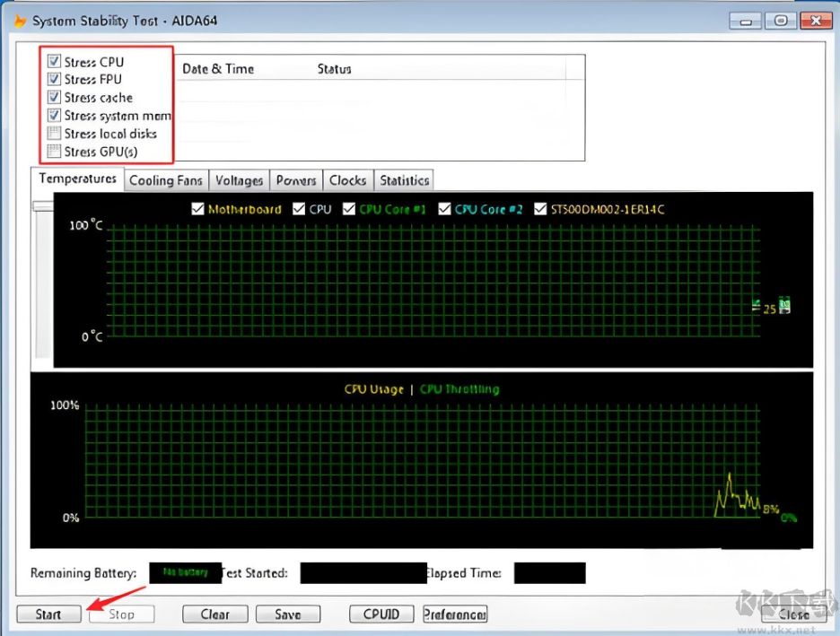Screen dimensions: 840x636
Task: Toggle Stress system memory checkbox
Action: pyautogui.click(x=55, y=116)
